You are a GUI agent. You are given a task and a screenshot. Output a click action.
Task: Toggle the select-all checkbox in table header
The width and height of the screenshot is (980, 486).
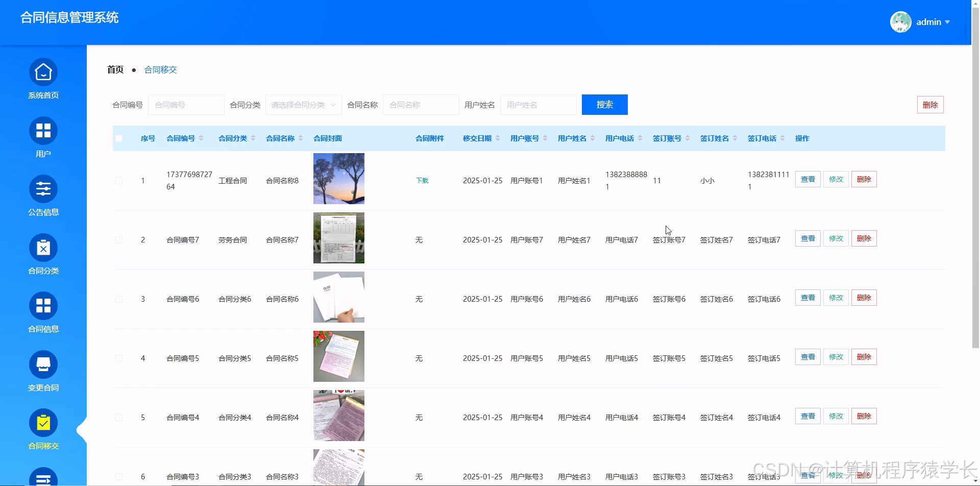[119, 138]
